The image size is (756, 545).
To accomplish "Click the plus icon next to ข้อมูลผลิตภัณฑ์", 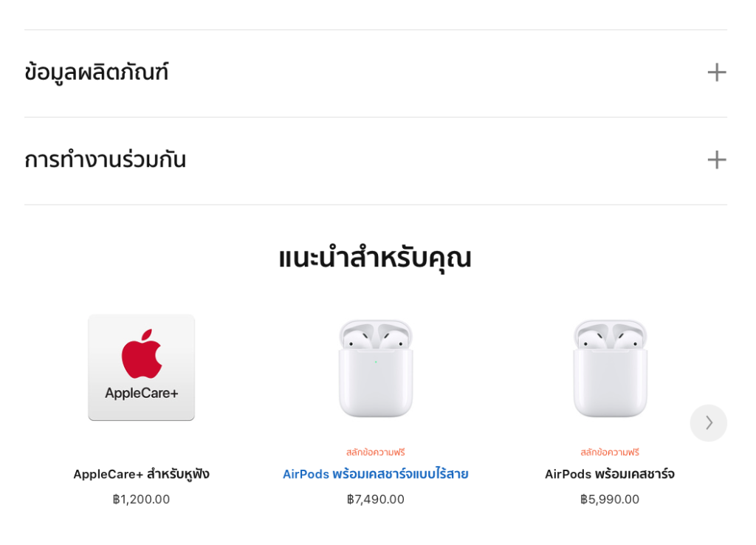I will [x=715, y=72].
